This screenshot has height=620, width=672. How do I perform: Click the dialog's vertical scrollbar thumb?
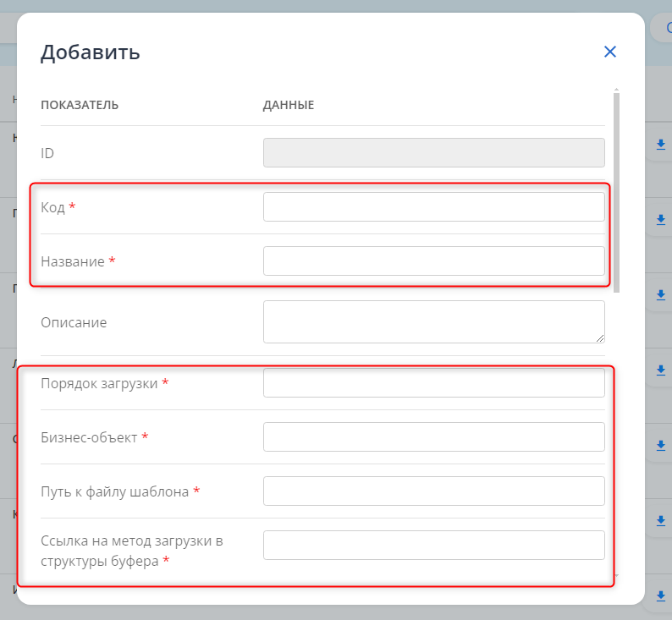(616, 190)
